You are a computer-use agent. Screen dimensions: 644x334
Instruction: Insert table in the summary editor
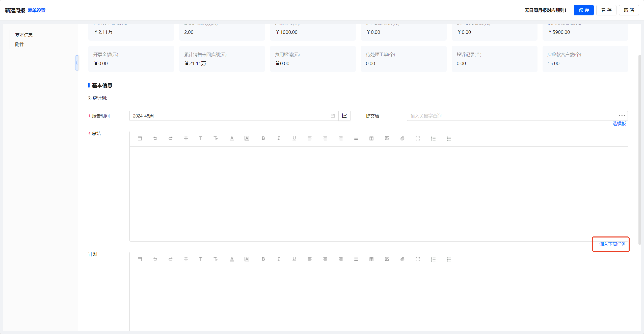(x=371, y=138)
